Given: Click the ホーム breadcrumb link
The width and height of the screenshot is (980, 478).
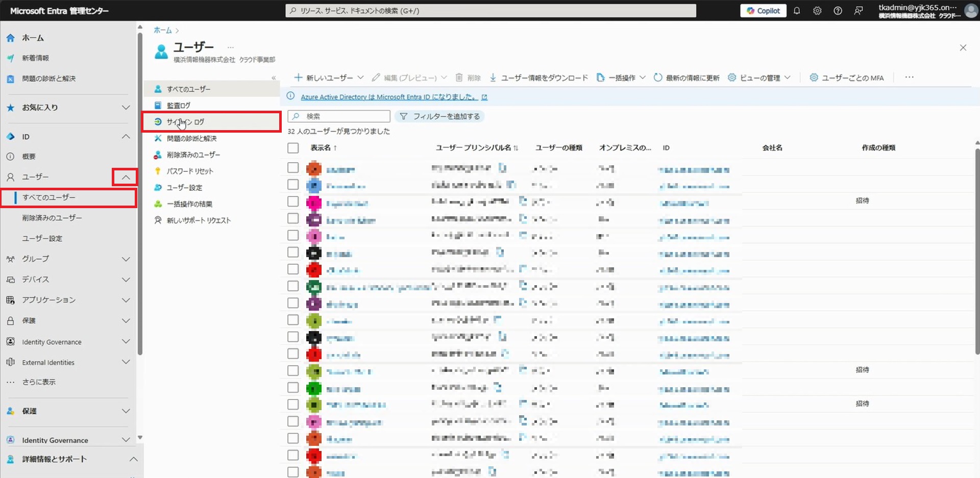Looking at the screenshot, I should click(163, 30).
